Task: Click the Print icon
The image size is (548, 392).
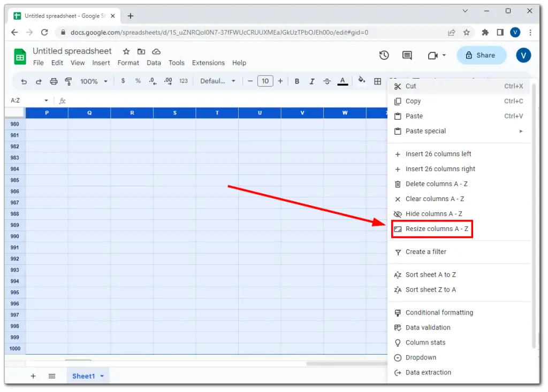Action: 53,81
